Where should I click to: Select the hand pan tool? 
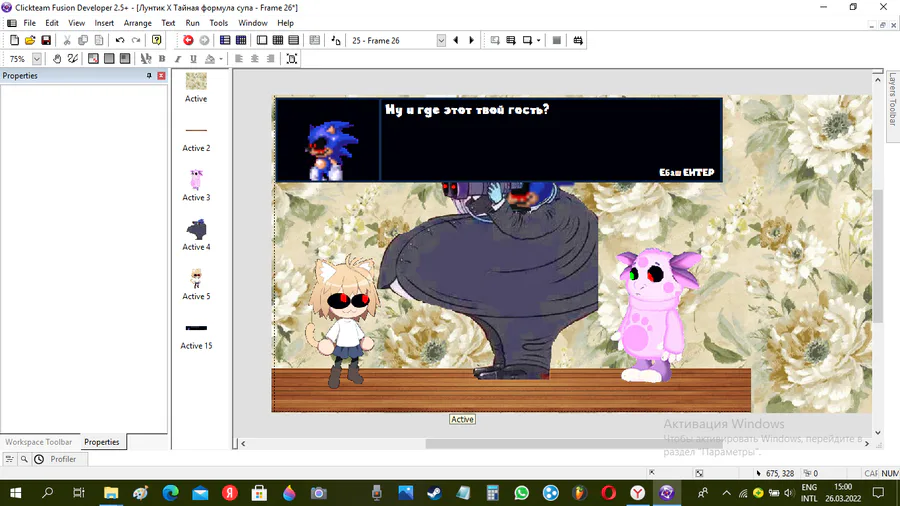57,59
